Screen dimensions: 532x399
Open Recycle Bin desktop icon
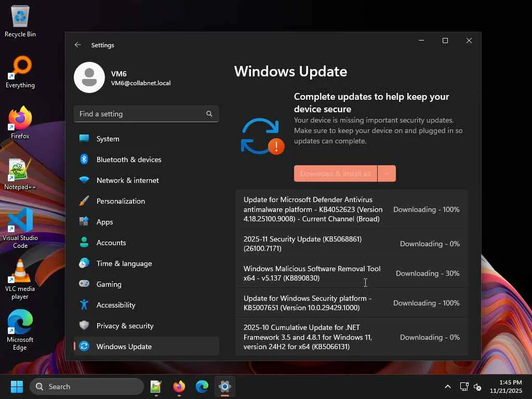point(20,21)
